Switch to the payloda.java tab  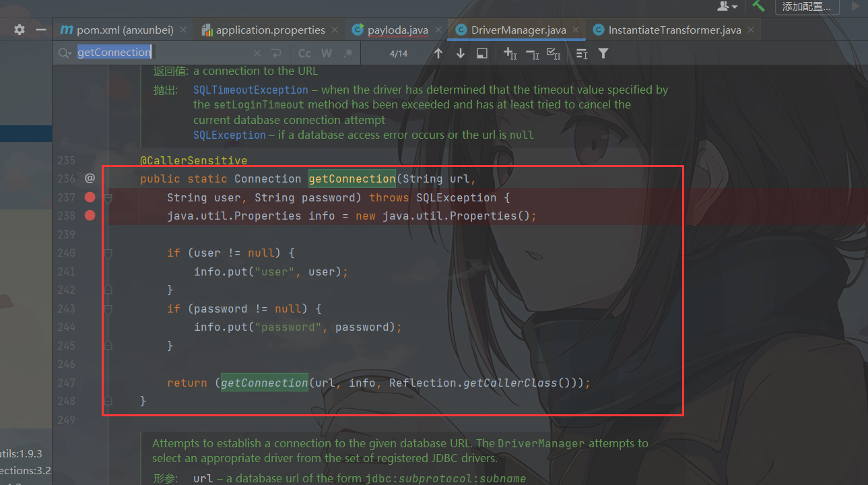pyautogui.click(x=397, y=30)
